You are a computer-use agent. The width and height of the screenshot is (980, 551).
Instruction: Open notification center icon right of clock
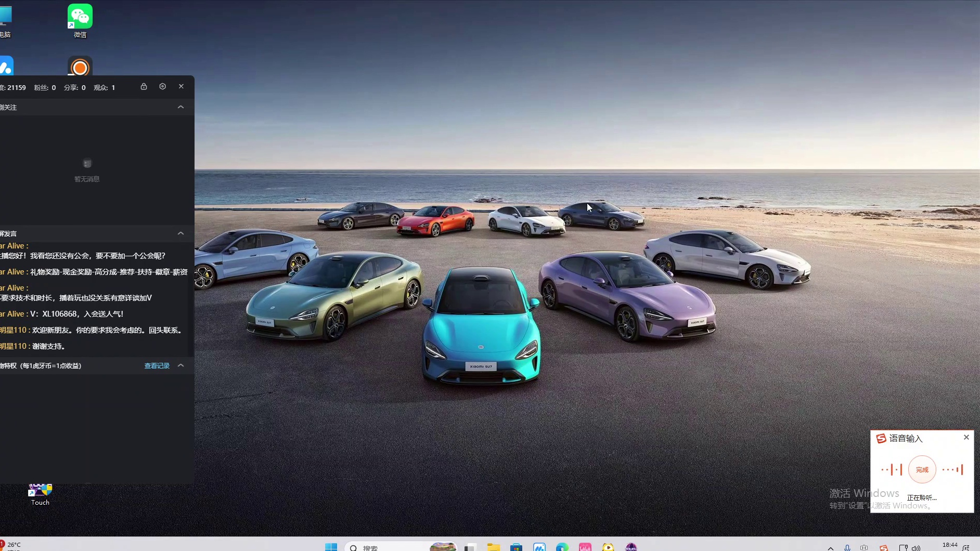966,548
